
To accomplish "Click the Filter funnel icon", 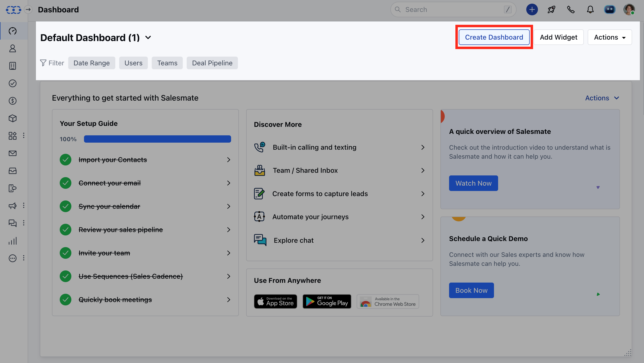I will coord(43,63).
